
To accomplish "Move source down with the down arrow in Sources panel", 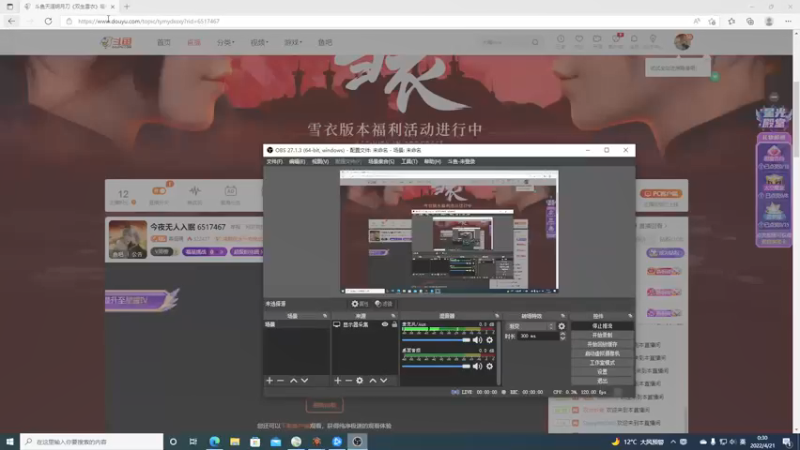I will click(x=384, y=381).
